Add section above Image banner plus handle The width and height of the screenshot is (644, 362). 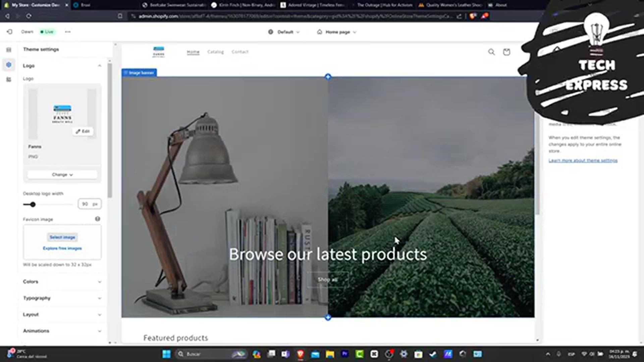click(x=328, y=77)
